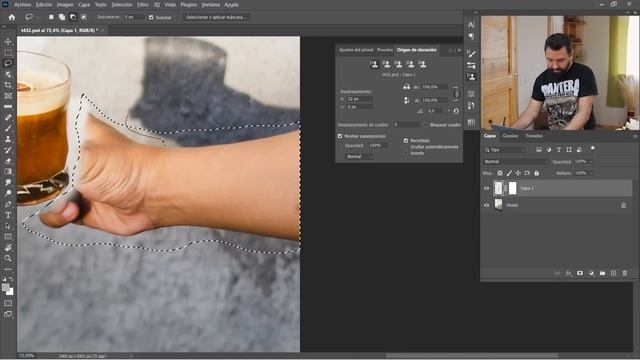640x360 pixels.
Task: Choose Subtract from selection mode icon
Action: (x=73, y=18)
